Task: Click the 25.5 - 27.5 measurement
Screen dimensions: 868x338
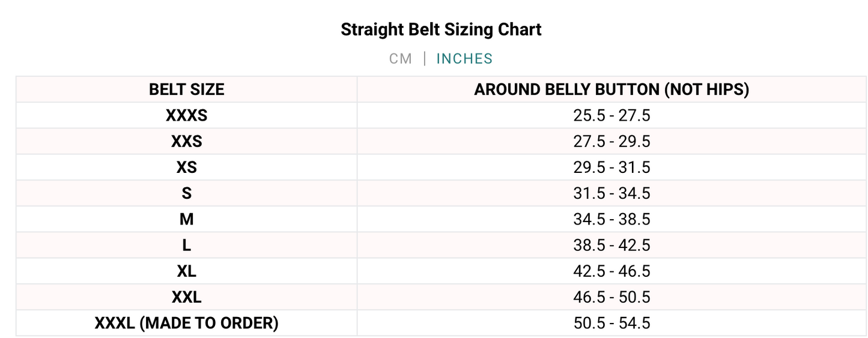Action: tap(612, 115)
